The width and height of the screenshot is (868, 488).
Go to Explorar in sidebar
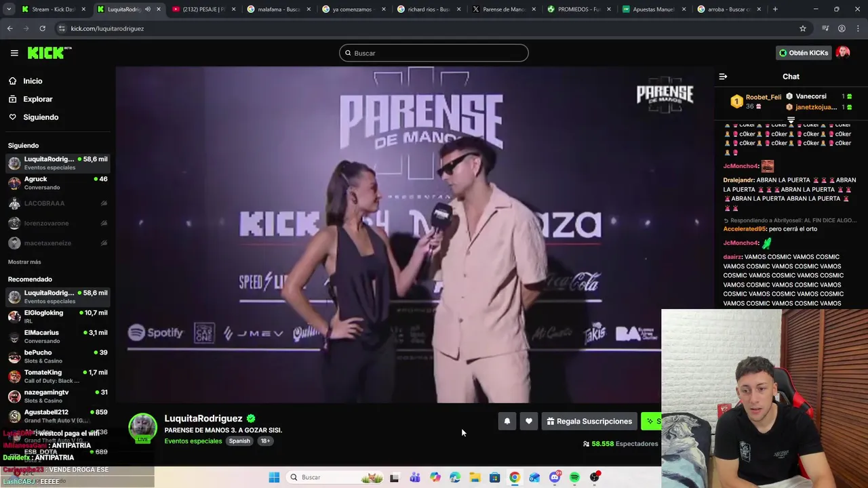pyautogui.click(x=38, y=99)
